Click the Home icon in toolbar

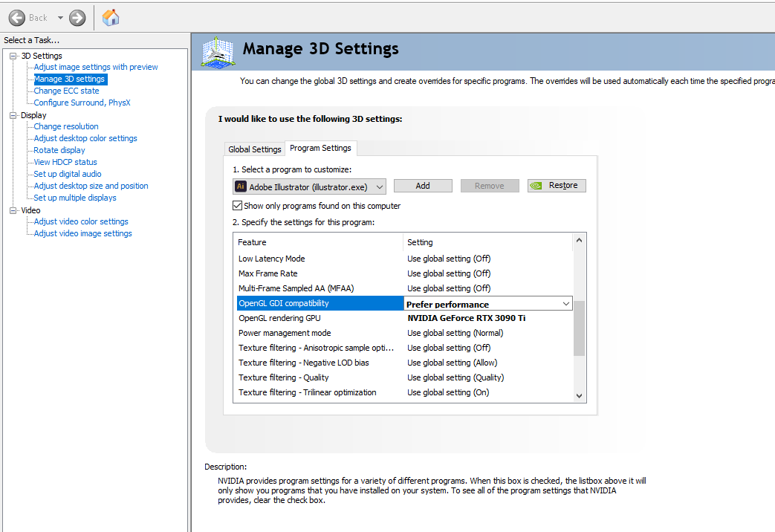(111, 18)
